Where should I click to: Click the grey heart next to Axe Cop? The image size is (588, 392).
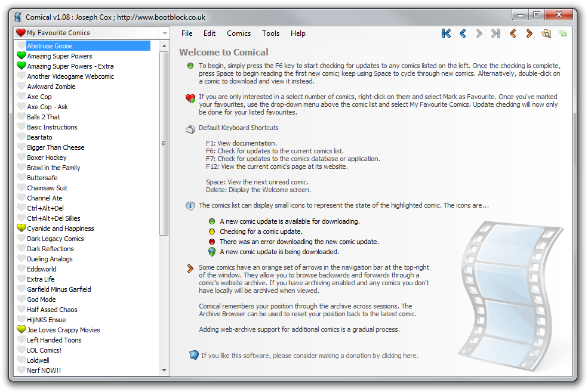(21, 97)
